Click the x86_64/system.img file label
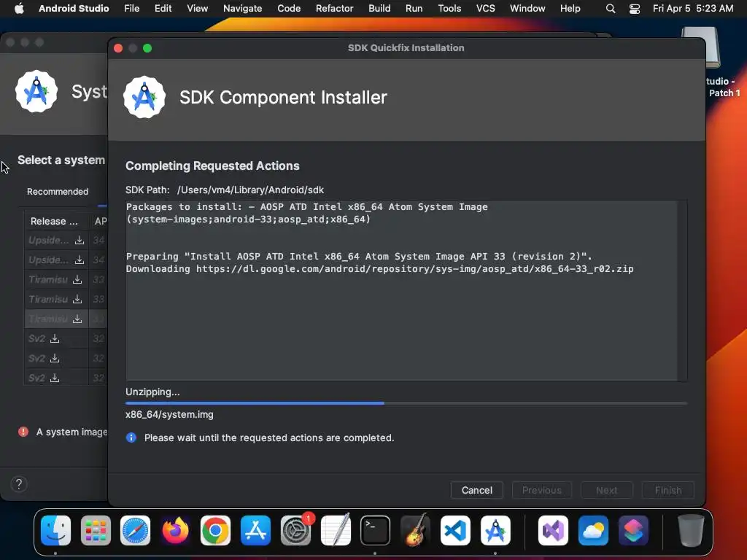This screenshot has height=560, width=747. (x=169, y=414)
